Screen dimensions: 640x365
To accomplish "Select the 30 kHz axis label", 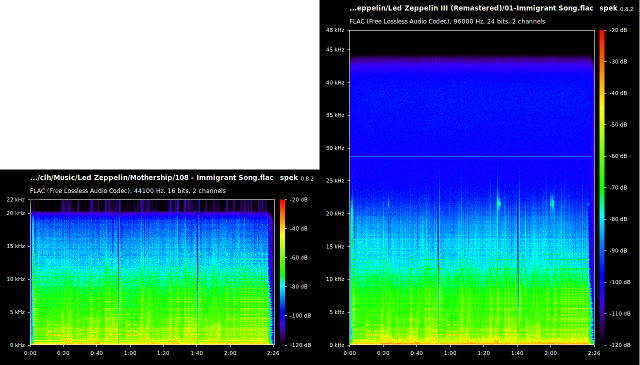I will click(335, 148).
